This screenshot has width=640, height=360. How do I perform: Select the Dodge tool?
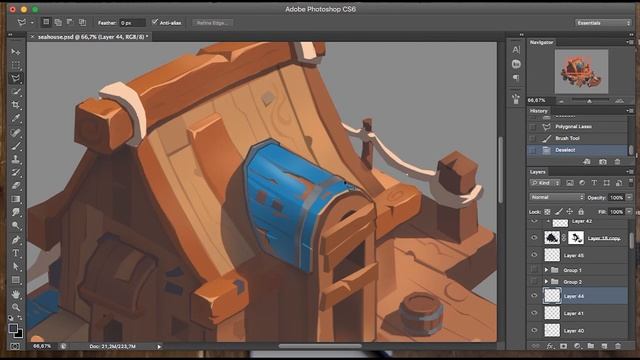[x=16, y=226]
